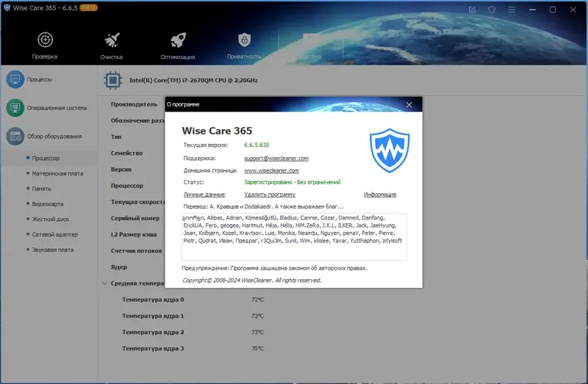Select Материнская плата in the hardware list
Image resolution: width=588 pixels, height=384 pixels.
click(x=57, y=173)
